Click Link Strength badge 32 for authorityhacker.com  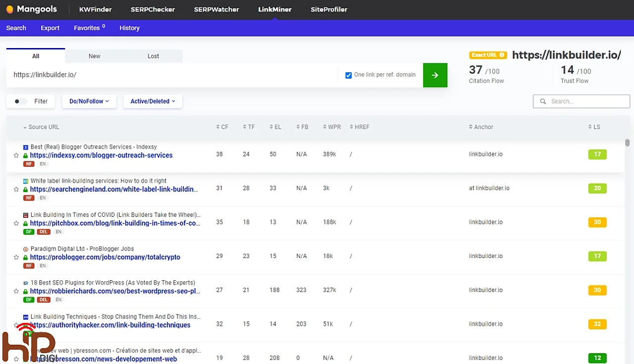597,324
